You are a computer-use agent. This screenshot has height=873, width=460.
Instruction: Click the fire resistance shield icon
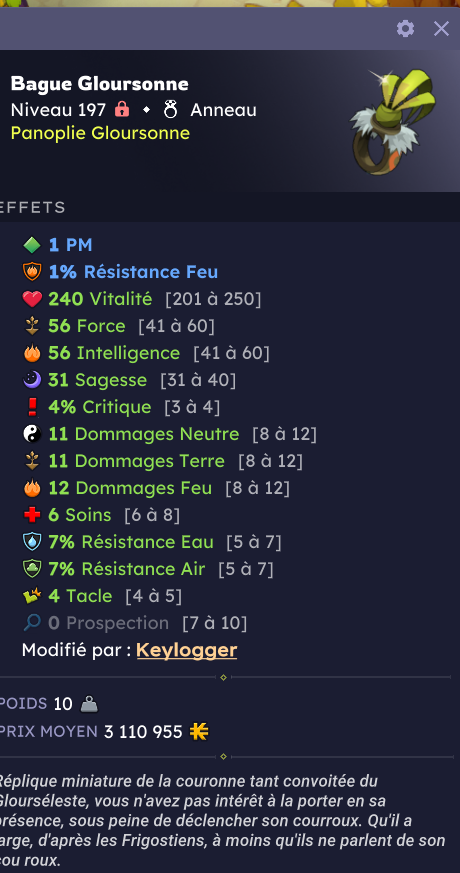pos(32,272)
